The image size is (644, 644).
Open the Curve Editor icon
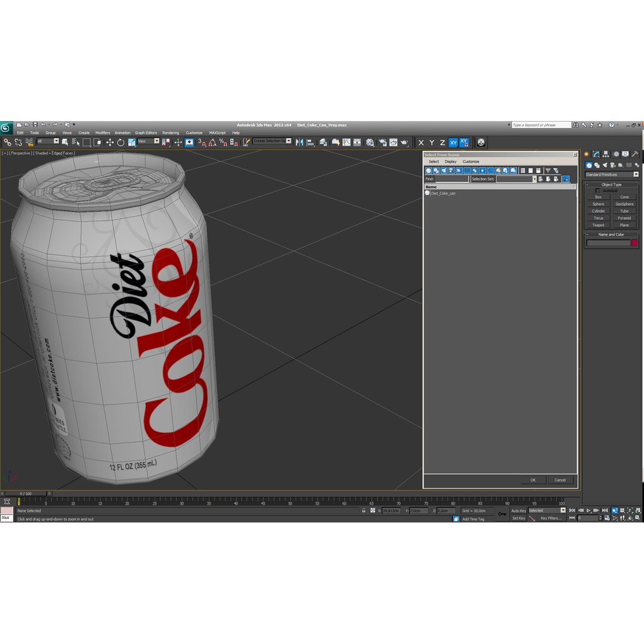[346, 143]
